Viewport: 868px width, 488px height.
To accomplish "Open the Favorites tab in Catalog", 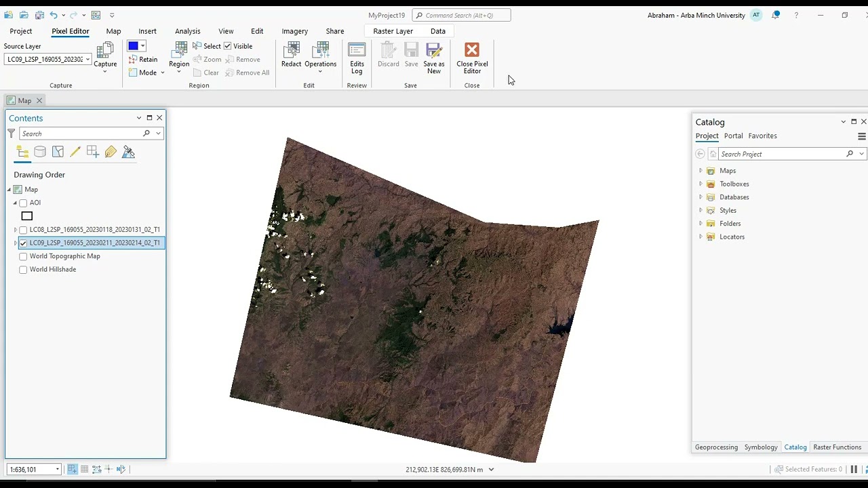I will click(x=762, y=136).
